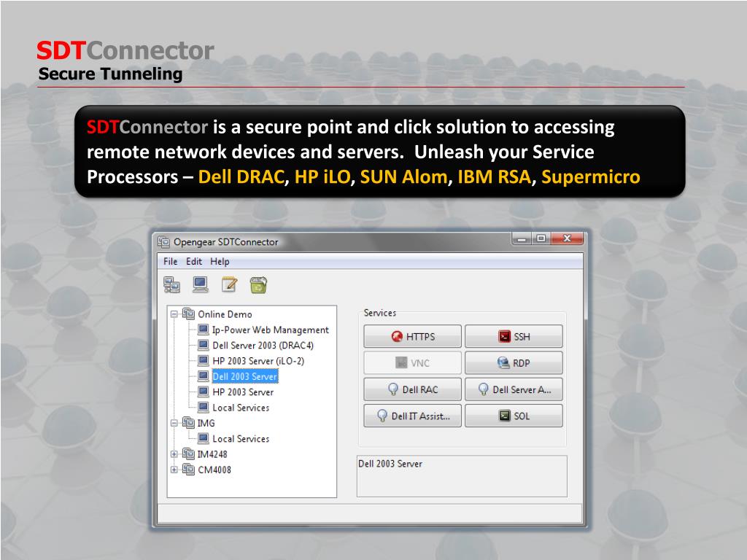Select HP 2003 Server (iLO-2) host
This screenshot has width=747, height=560.
(x=258, y=361)
